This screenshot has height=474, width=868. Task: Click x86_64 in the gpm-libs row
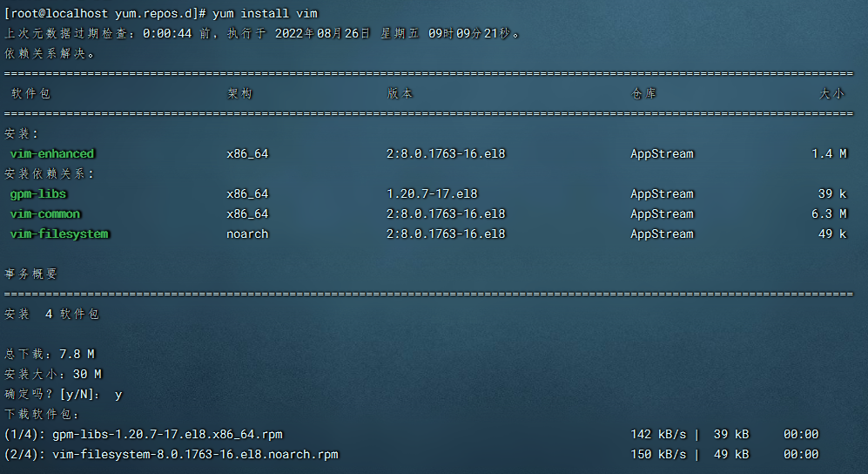pos(247,193)
